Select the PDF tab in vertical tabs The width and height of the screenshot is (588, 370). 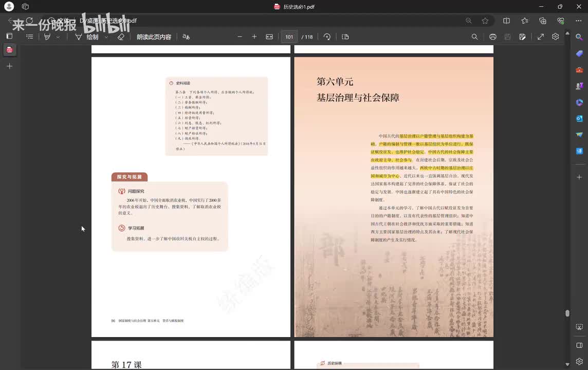[9, 49]
